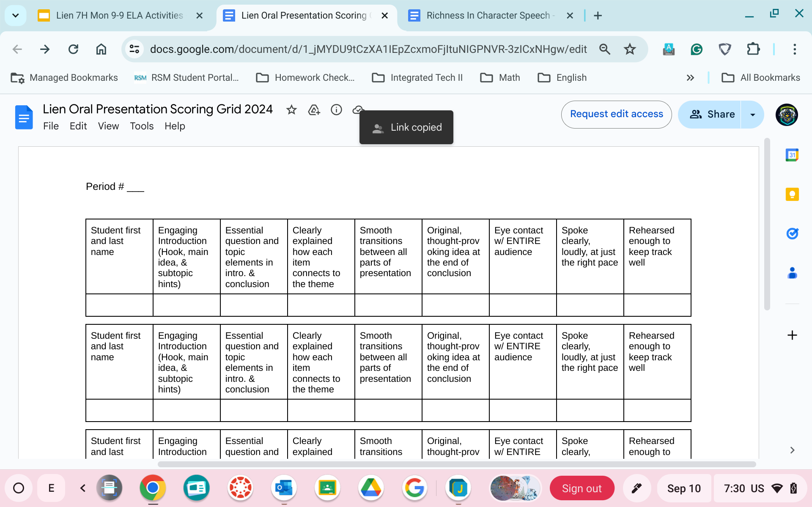Open the shield extension icon
Screen dimensions: 812x507
pos(725,49)
